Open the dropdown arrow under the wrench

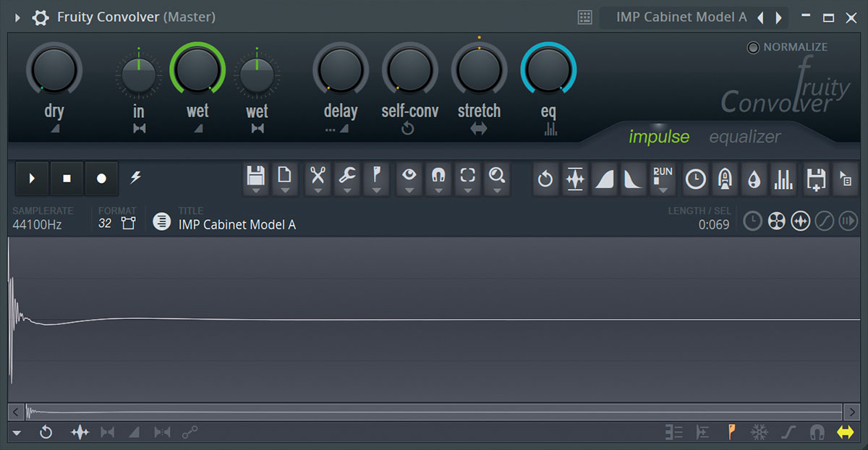pyautogui.click(x=347, y=191)
